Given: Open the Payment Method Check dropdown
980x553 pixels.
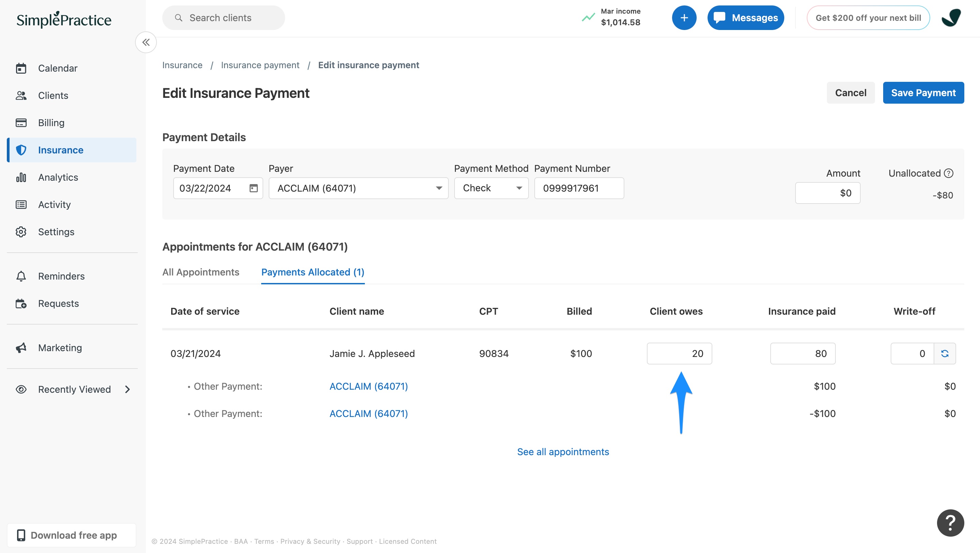Looking at the screenshot, I should 491,188.
